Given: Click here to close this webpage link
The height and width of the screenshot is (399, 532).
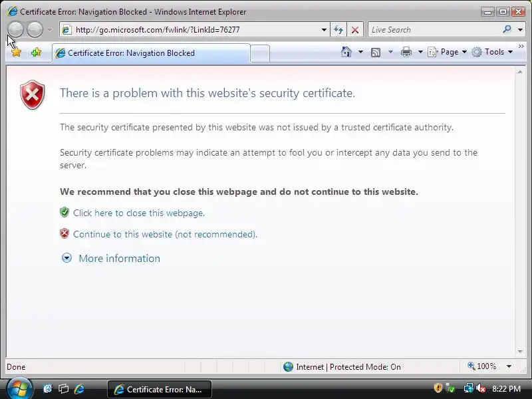Looking at the screenshot, I should pos(139,213).
